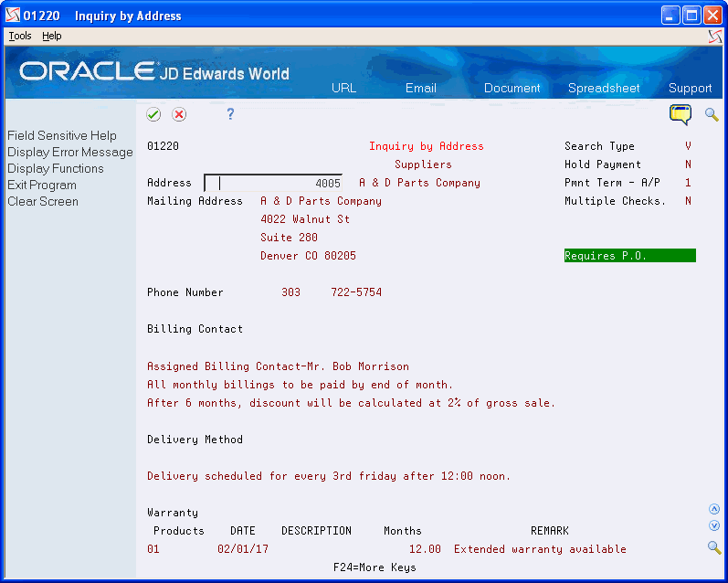Click 'Delivery scheduled for every 3rd friday' text
This screenshot has width=728, height=583.
(329, 476)
